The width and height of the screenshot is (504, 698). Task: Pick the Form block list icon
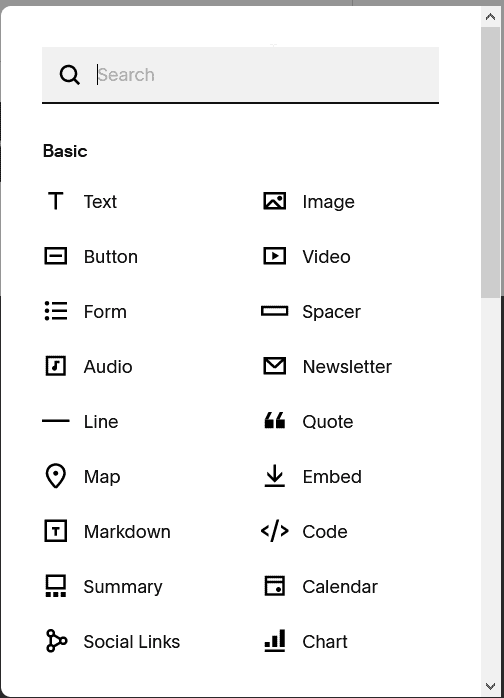[x=56, y=311]
